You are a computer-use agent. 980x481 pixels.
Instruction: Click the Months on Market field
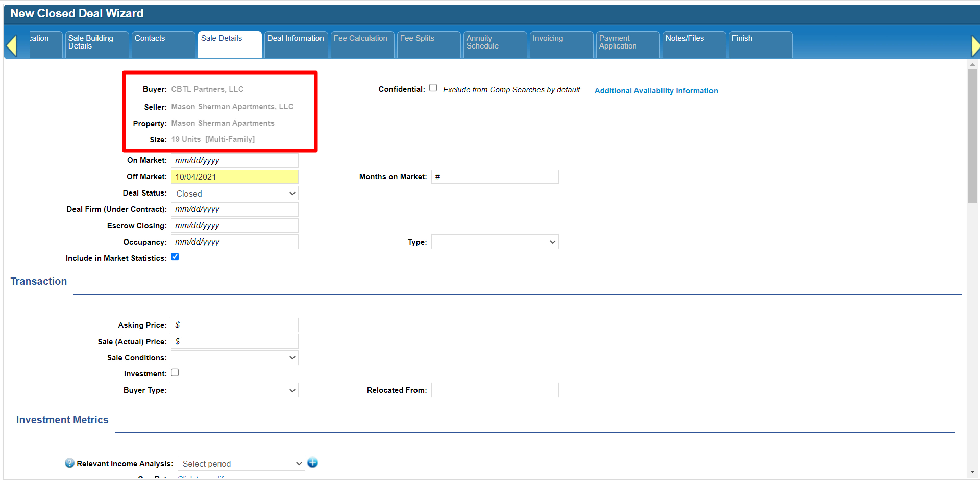coord(495,177)
